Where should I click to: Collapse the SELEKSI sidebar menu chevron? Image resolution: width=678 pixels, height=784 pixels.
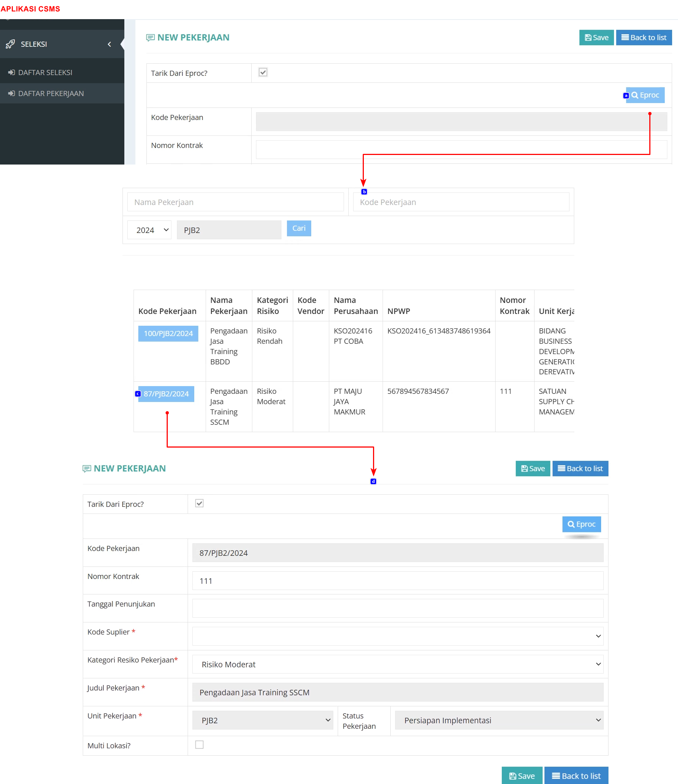coord(109,44)
